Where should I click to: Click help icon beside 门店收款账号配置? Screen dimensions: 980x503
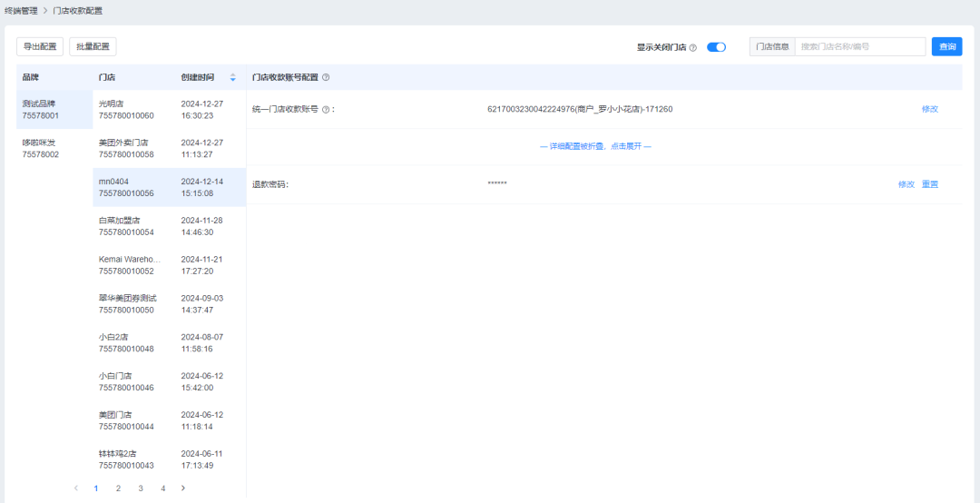(x=326, y=77)
